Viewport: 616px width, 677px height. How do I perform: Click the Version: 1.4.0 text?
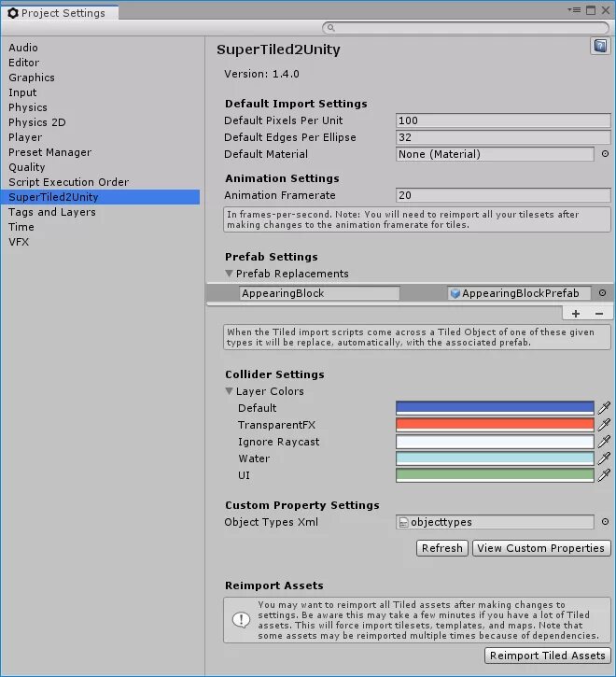click(x=261, y=74)
